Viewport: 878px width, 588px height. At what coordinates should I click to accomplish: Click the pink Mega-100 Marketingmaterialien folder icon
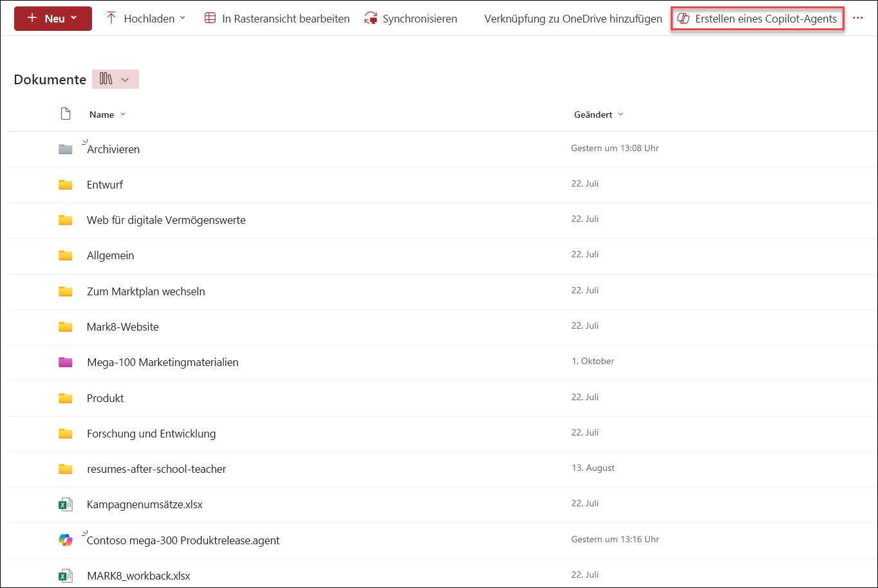(x=65, y=362)
